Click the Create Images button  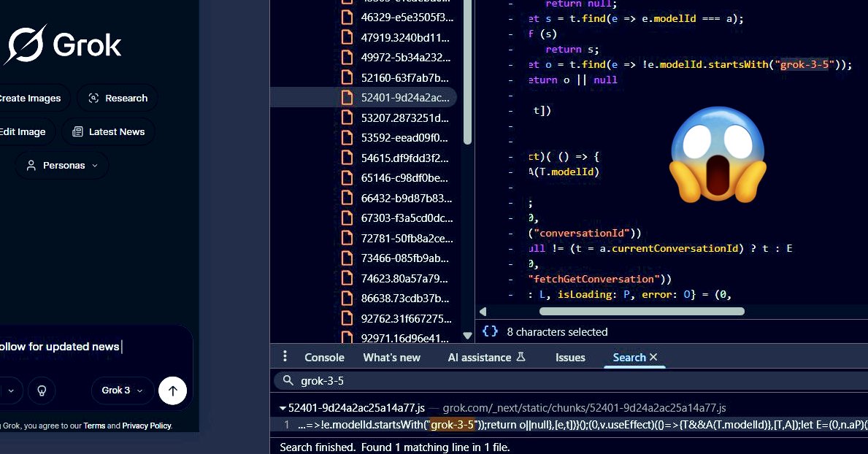(x=34, y=98)
